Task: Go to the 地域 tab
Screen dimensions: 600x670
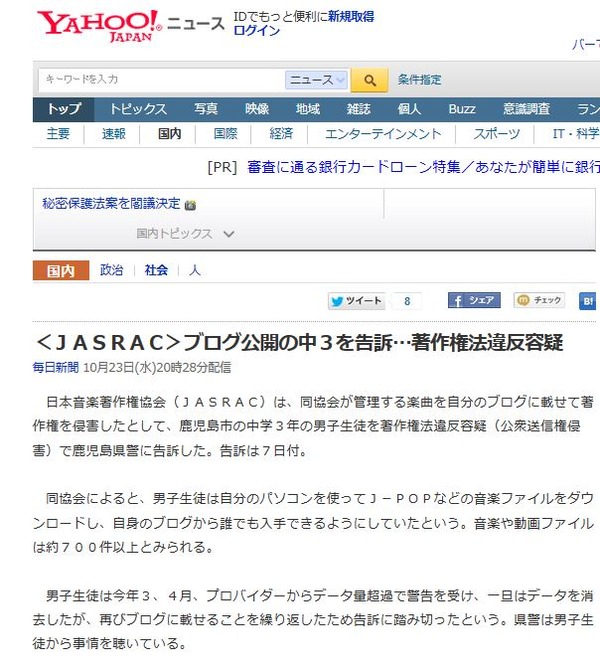Action: pyautogui.click(x=308, y=109)
